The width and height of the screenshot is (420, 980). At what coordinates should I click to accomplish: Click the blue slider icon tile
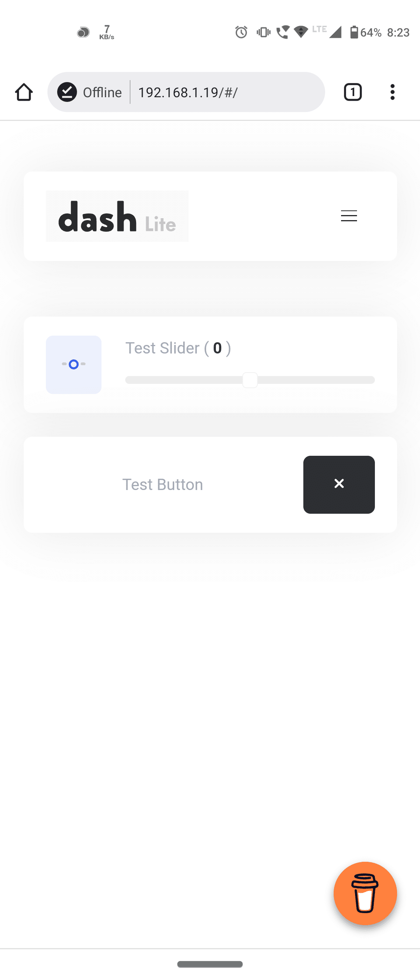tap(73, 364)
